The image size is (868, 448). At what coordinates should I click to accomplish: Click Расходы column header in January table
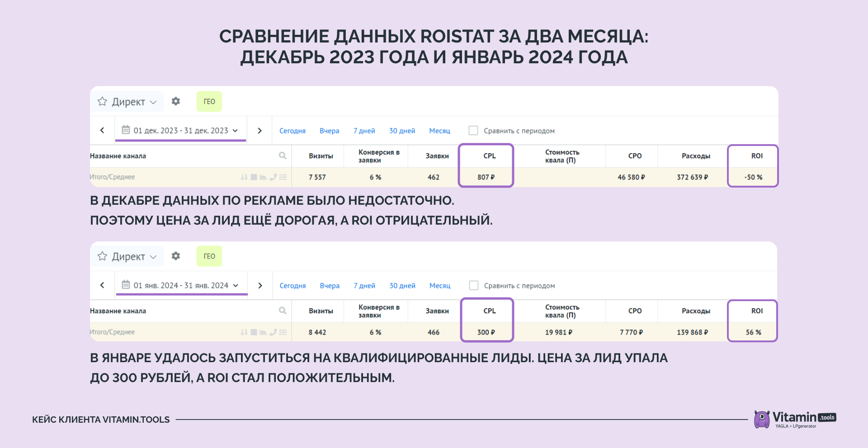[696, 311]
